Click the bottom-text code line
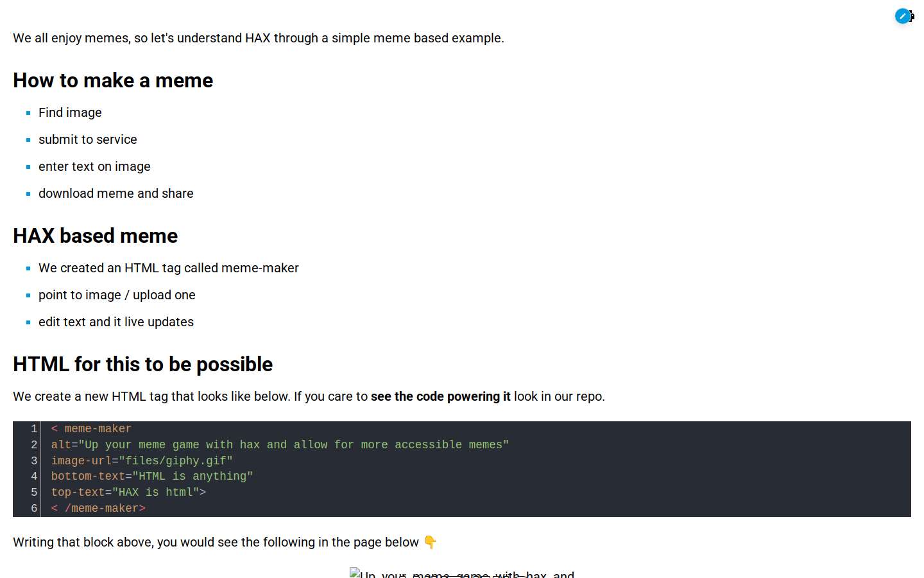The image size is (924, 578). point(152,477)
